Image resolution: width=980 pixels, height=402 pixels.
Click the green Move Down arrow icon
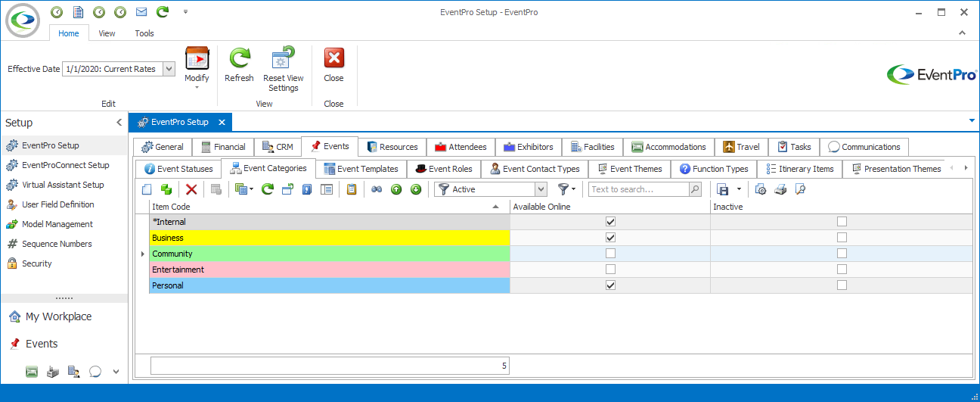pyautogui.click(x=416, y=189)
